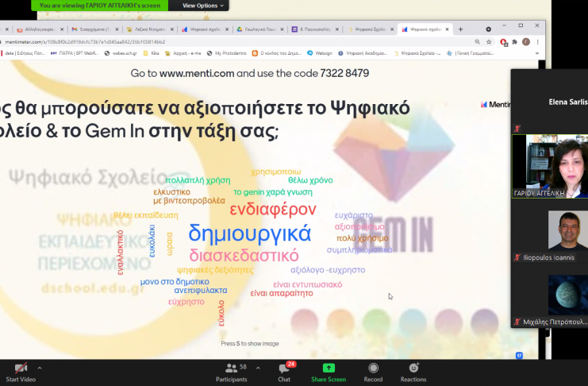
Task: Click the browser extensions puzzle icon
Action: coord(514,41)
